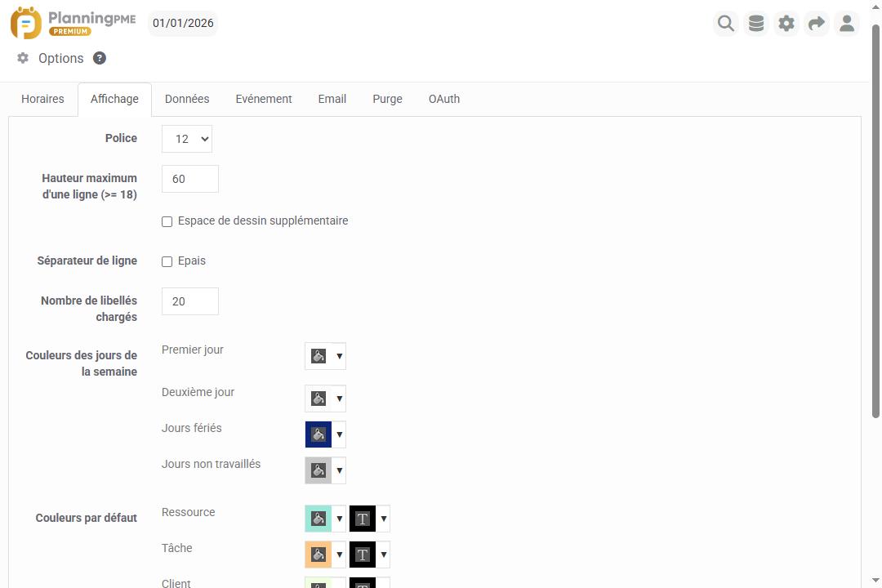Open the Police font size dropdown
The image size is (882, 588).
coord(187,139)
